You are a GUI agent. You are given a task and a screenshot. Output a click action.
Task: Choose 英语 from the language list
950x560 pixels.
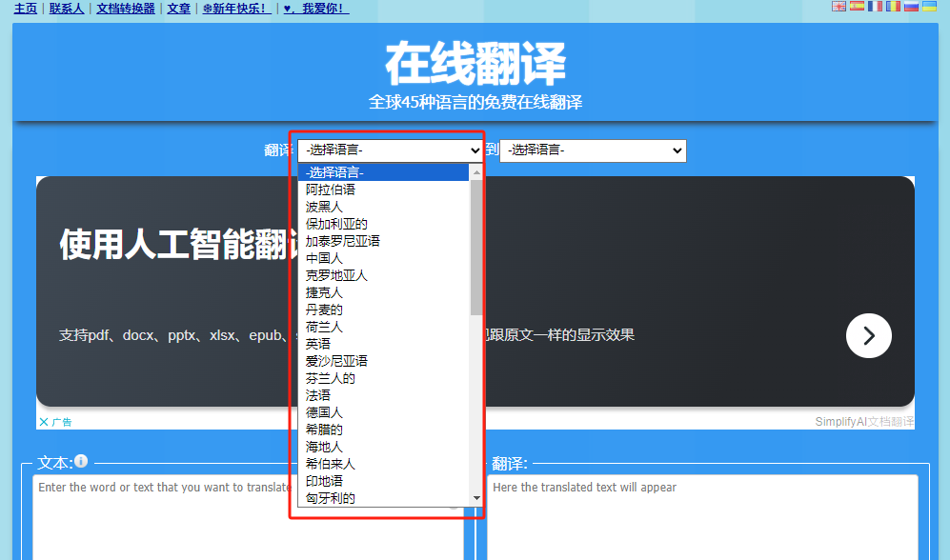(318, 344)
